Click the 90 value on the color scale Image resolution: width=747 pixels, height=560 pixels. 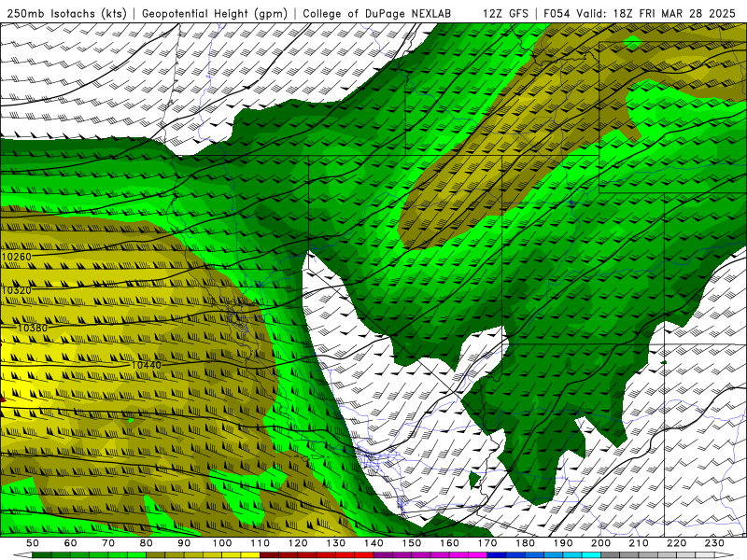pos(184,543)
